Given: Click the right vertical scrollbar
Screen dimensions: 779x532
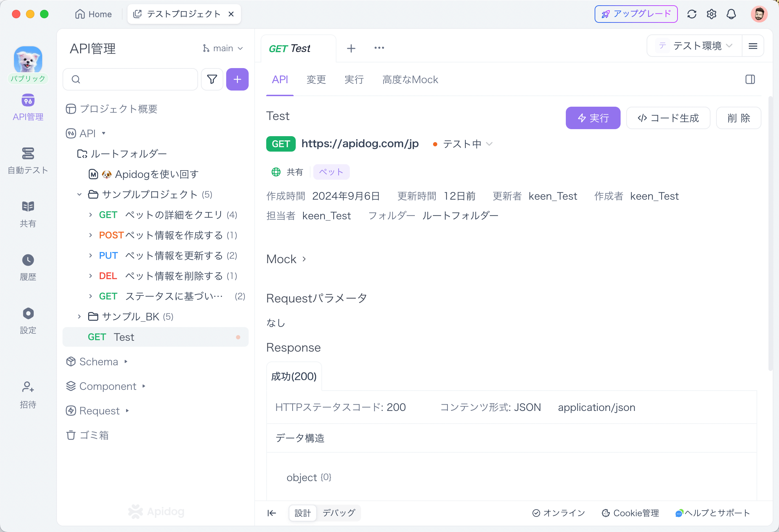Looking at the screenshot, I should coord(770,233).
